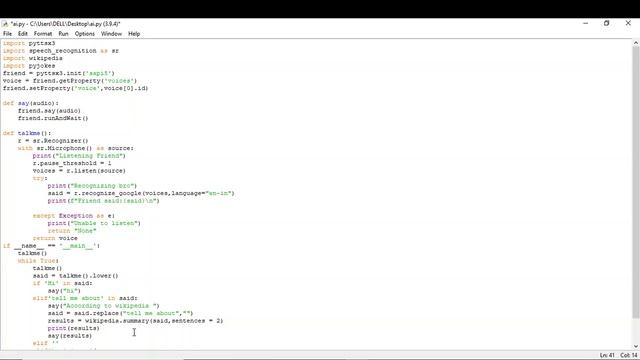This screenshot has height=360, width=640.
Task: Click the 'try:' line
Action: pos(40,178)
